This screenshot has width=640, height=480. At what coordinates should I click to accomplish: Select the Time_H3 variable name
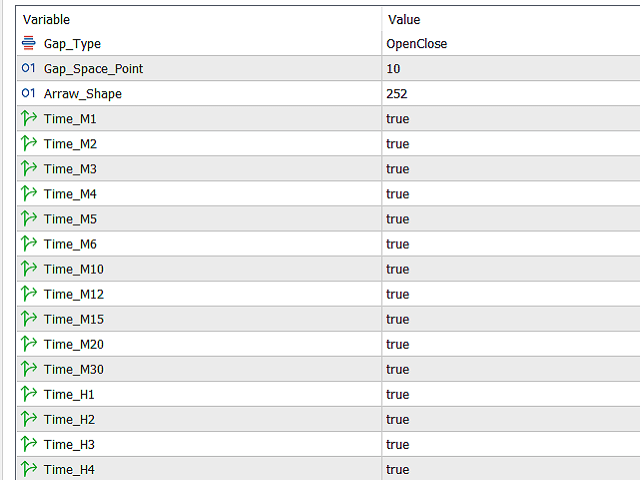pyautogui.click(x=70, y=444)
